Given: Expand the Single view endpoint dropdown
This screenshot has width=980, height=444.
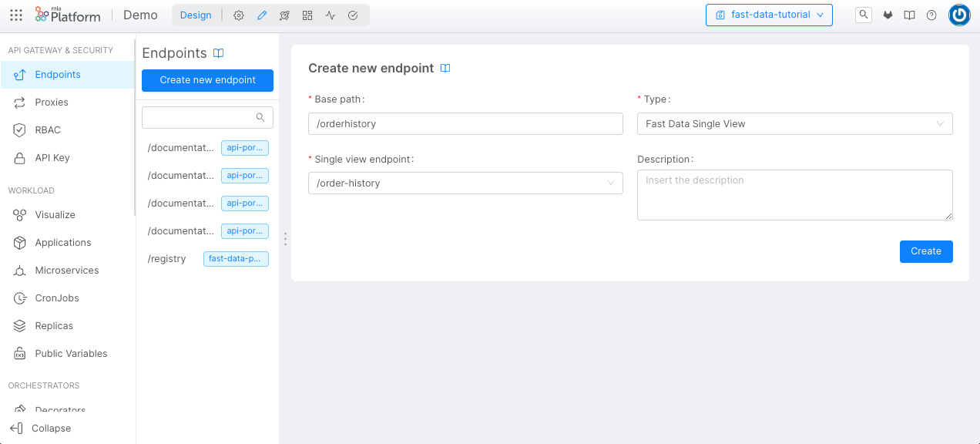Looking at the screenshot, I should coord(465,183).
